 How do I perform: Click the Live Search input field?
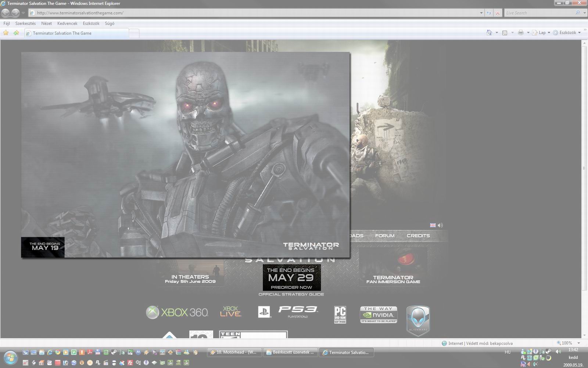539,13
